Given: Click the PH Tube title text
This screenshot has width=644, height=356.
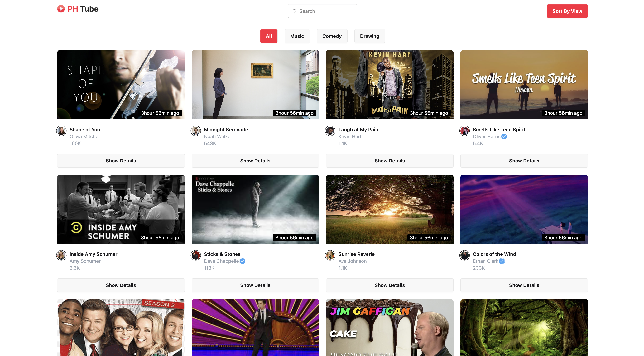Looking at the screenshot, I should pyautogui.click(x=83, y=9).
